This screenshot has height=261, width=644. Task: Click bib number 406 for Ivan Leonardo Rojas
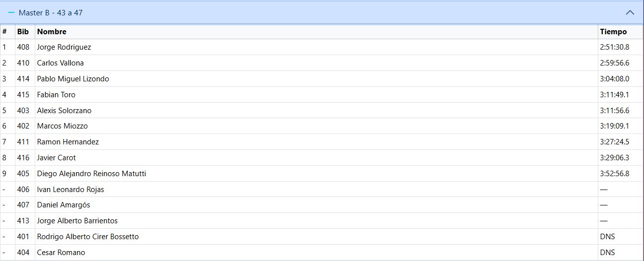tap(23, 190)
